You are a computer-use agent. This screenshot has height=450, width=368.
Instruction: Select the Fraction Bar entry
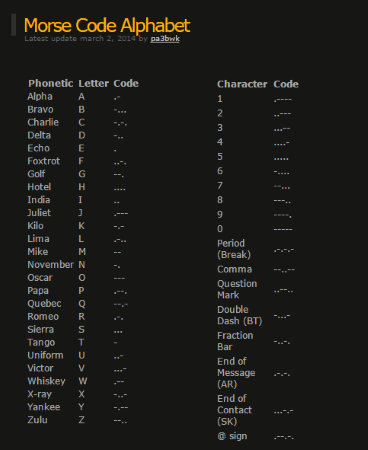point(235,341)
